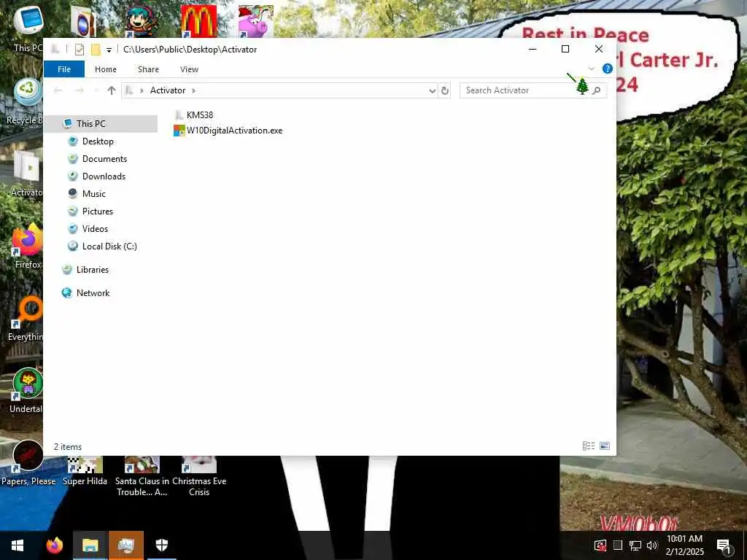Expand the chevron after Activator breadcrumb

click(193, 90)
